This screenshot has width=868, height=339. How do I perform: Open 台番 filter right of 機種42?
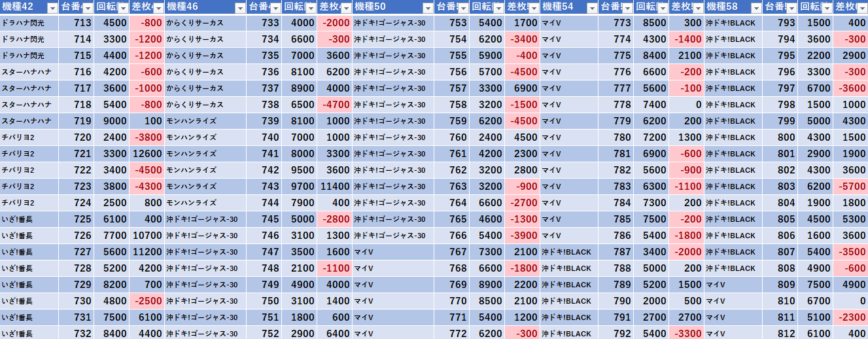[87, 8]
